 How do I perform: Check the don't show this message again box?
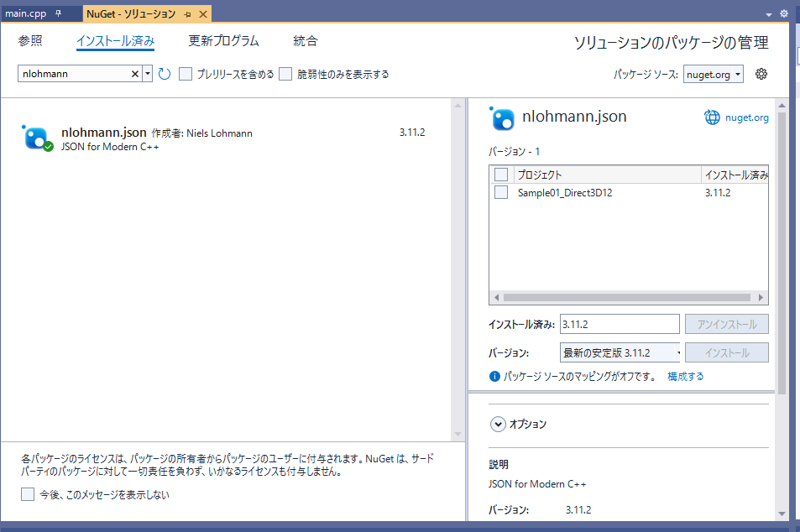28,494
